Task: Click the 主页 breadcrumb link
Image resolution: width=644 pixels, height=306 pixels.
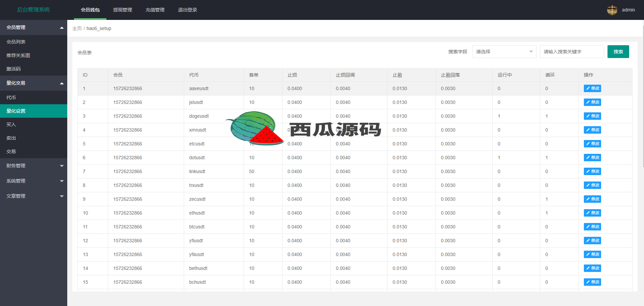Action: click(x=77, y=28)
